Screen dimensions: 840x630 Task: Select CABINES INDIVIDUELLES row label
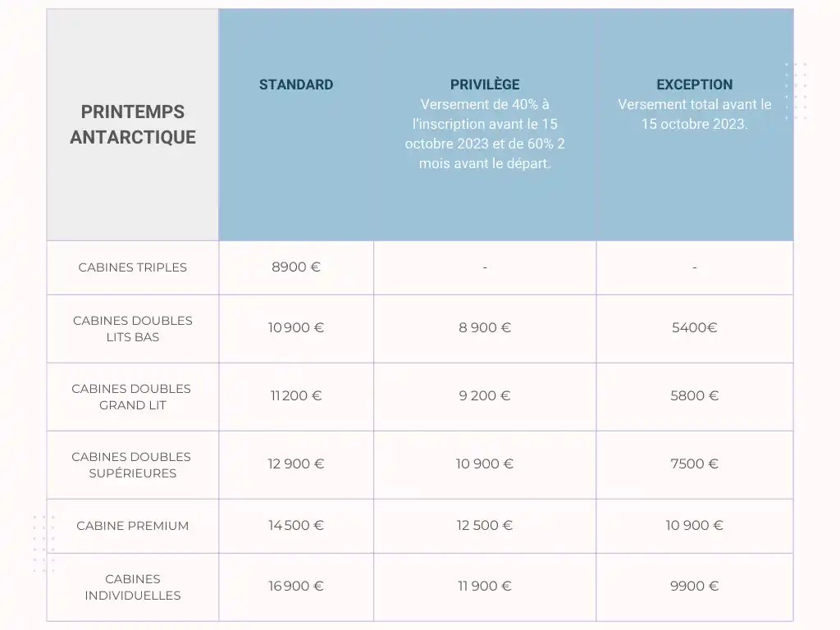pos(133,587)
